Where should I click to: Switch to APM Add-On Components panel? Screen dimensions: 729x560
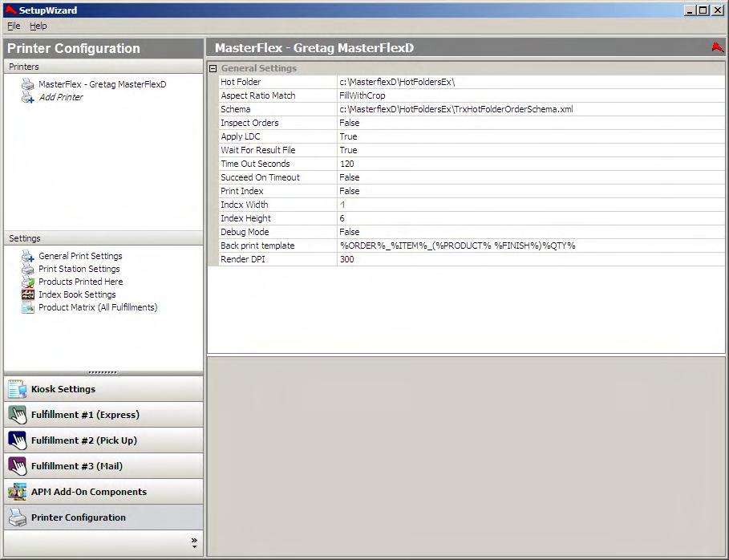[103, 492]
